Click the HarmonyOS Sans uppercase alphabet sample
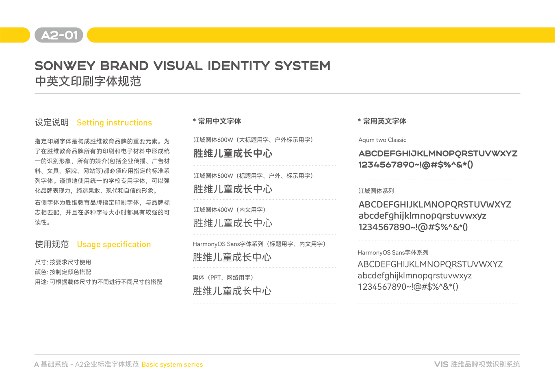Image resolution: width=555 pixels, height=392 pixels. [x=430, y=264]
